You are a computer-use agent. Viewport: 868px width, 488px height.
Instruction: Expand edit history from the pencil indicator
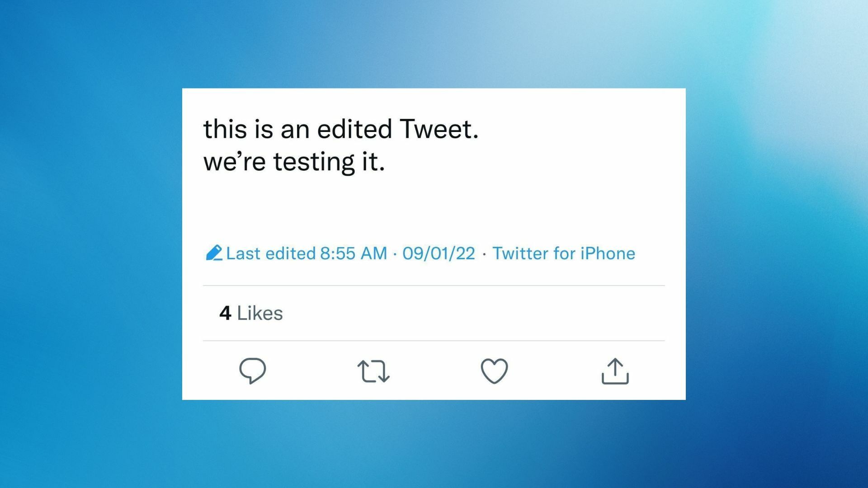(215, 253)
